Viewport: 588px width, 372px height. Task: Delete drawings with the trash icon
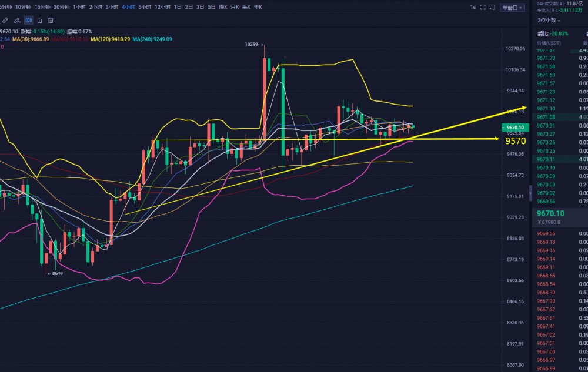click(x=52, y=20)
